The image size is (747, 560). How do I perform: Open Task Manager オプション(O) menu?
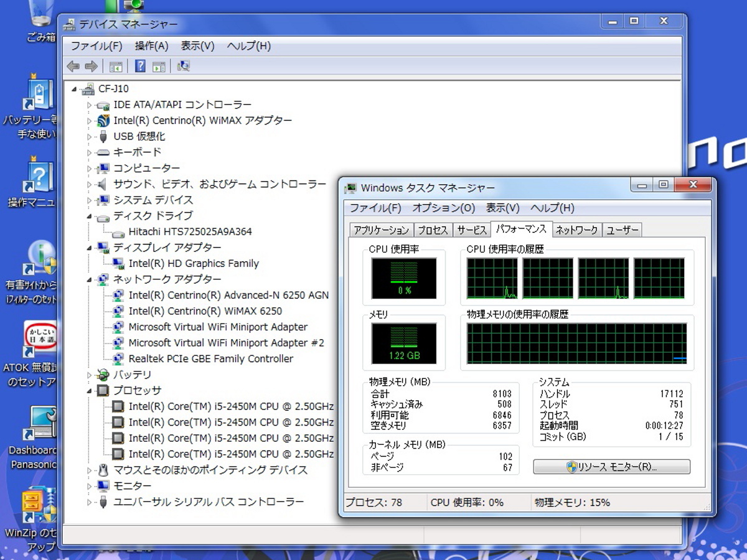(x=444, y=208)
